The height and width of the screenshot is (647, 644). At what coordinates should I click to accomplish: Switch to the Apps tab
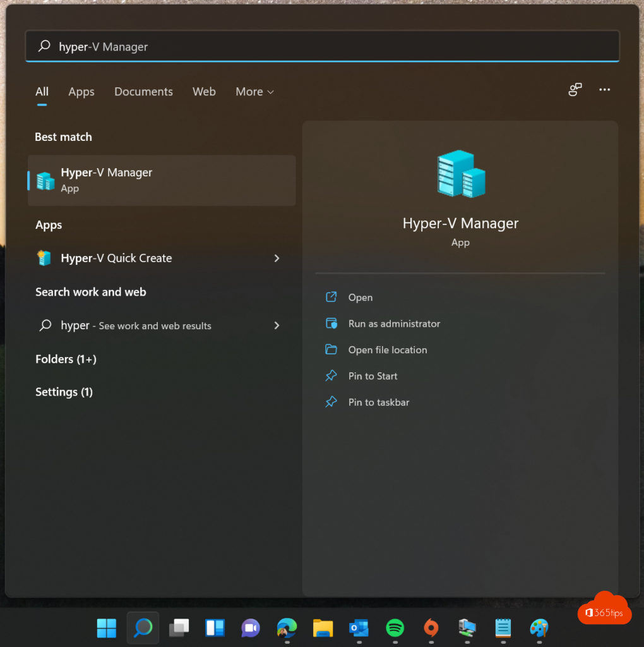(x=81, y=92)
